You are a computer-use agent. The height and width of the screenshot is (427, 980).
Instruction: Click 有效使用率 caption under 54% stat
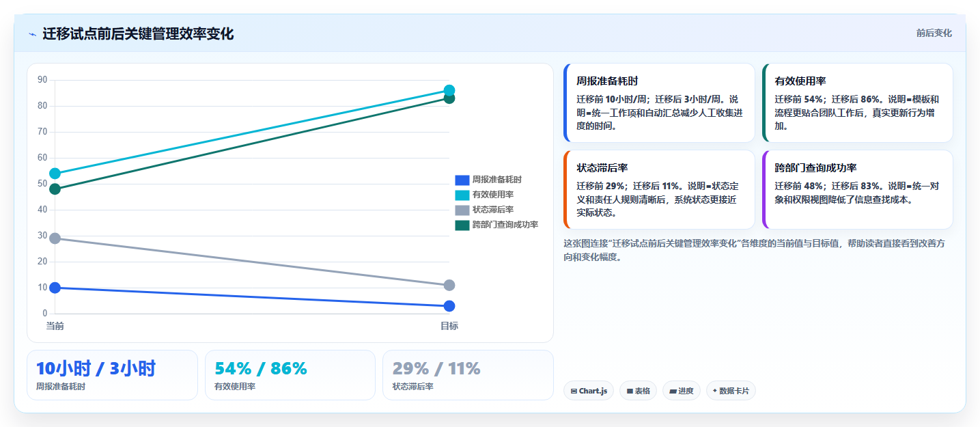pyautogui.click(x=235, y=387)
